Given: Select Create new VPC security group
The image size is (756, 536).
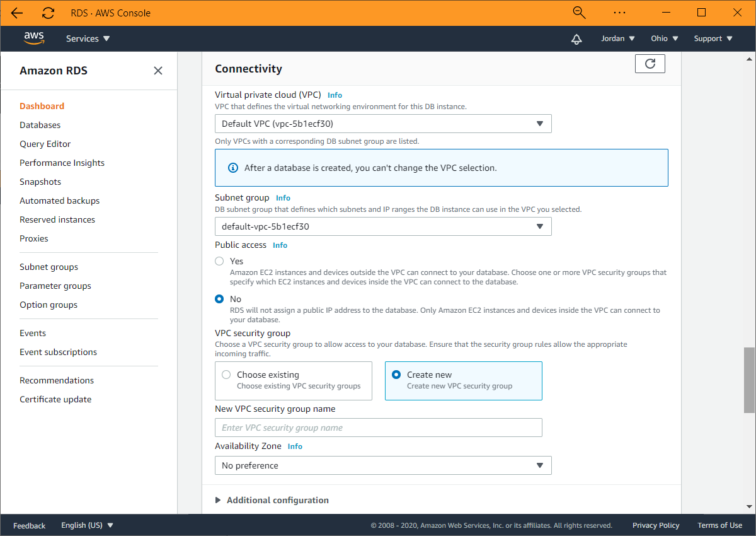Looking at the screenshot, I should pyautogui.click(x=464, y=381).
